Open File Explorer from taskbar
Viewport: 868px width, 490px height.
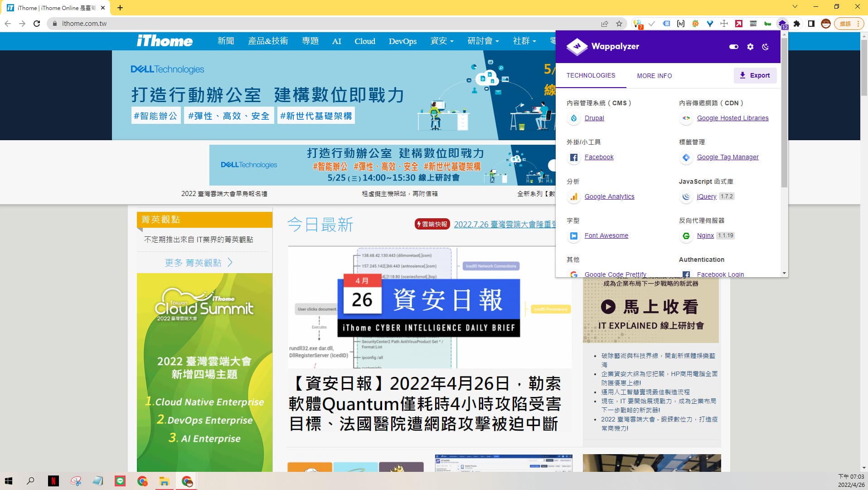point(164,481)
